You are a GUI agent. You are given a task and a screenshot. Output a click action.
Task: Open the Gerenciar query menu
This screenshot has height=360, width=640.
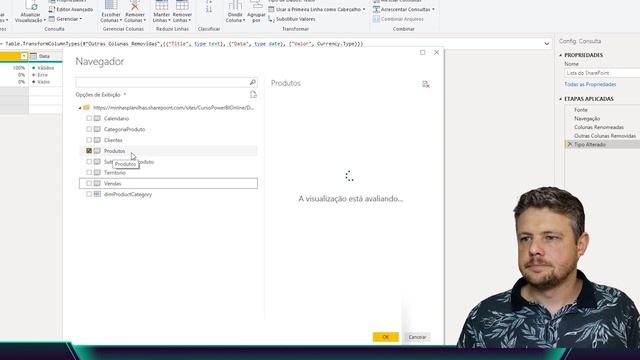pos(65,19)
